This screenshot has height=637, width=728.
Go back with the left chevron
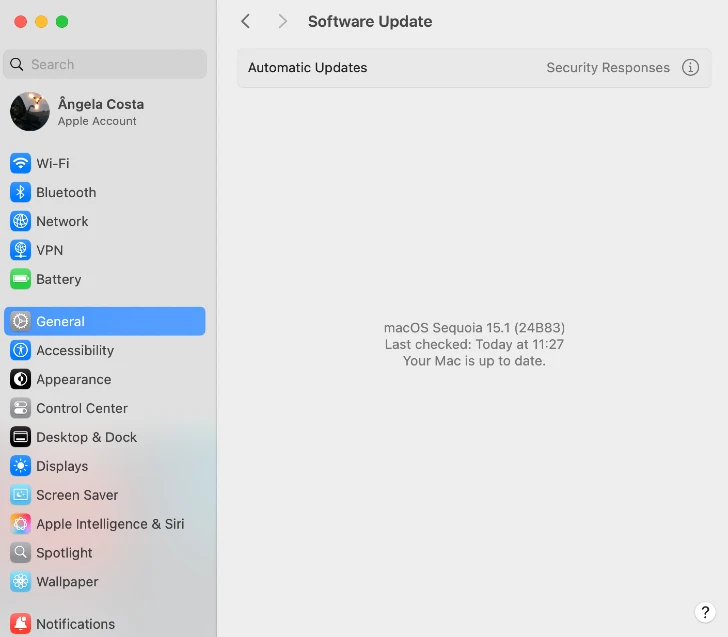click(x=246, y=21)
